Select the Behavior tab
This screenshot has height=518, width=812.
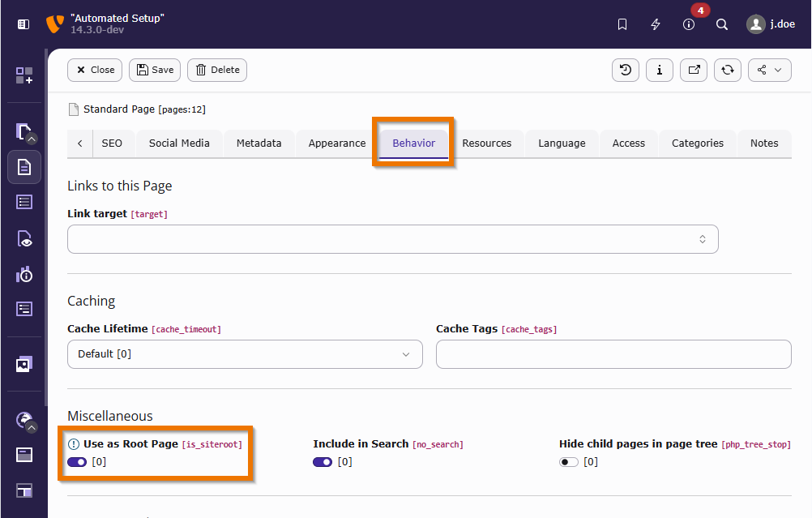click(414, 143)
